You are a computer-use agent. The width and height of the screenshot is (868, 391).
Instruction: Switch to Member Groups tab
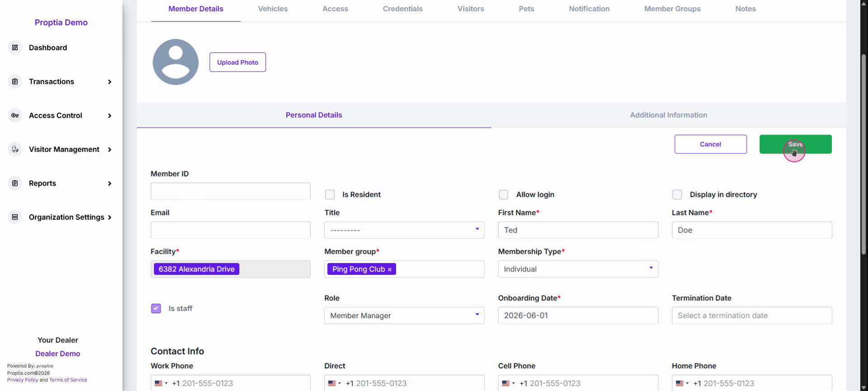pyautogui.click(x=672, y=9)
